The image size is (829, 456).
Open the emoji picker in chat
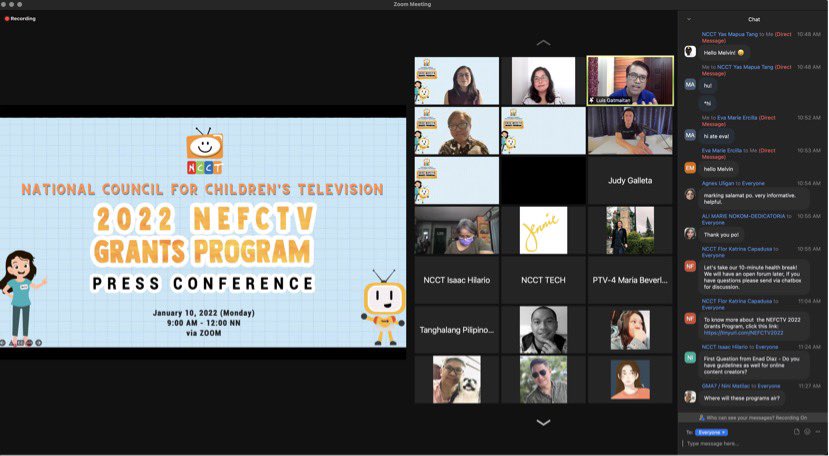click(x=807, y=432)
